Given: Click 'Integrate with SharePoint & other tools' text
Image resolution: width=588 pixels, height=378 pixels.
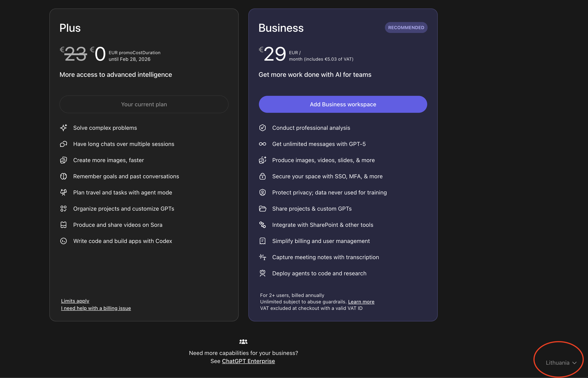Looking at the screenshot, I should coord(323,225).
